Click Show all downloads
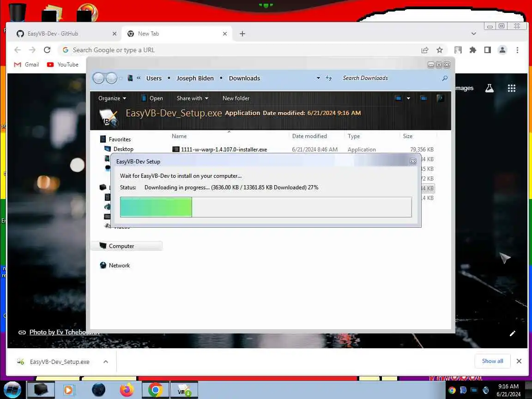 [492, 361]
